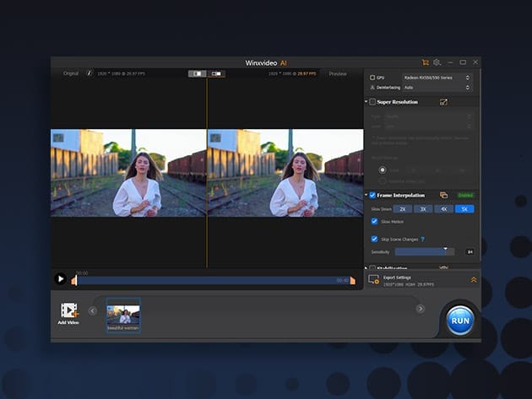The height and width of the screenshot is (399, 532).
Task: Uncheck the Frame Interpolation checkbox
Action: 372,195
